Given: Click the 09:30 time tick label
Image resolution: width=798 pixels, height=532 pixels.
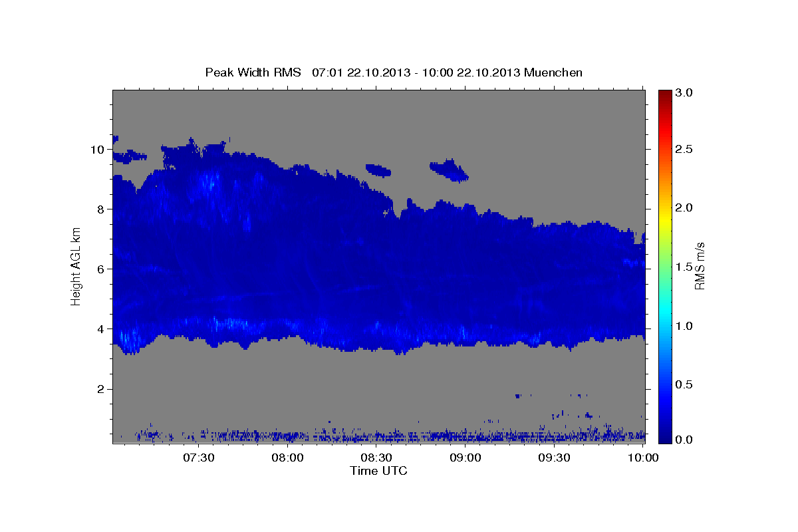Looking at the screenshot, I should 554,458.
